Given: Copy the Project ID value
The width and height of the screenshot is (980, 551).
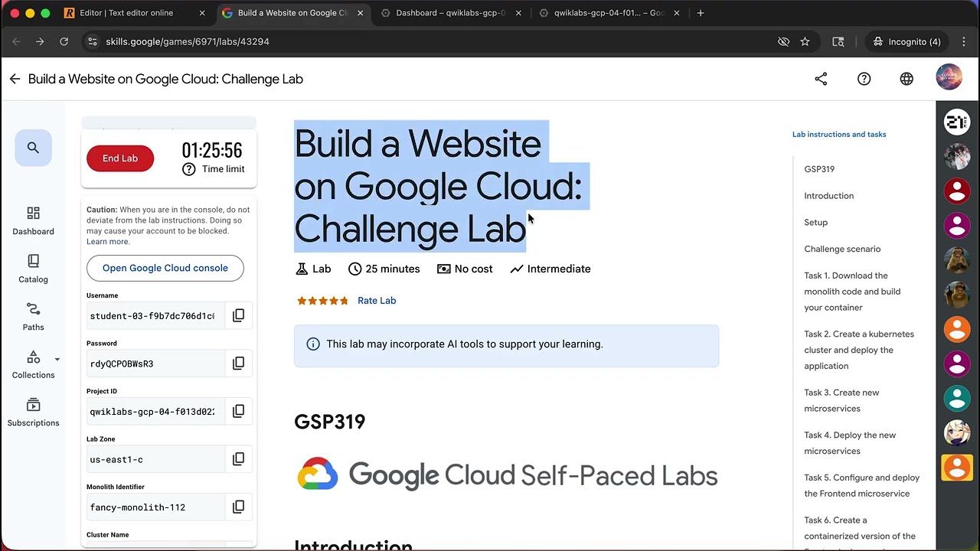Looking at the screenshot, I should [238, 411].
